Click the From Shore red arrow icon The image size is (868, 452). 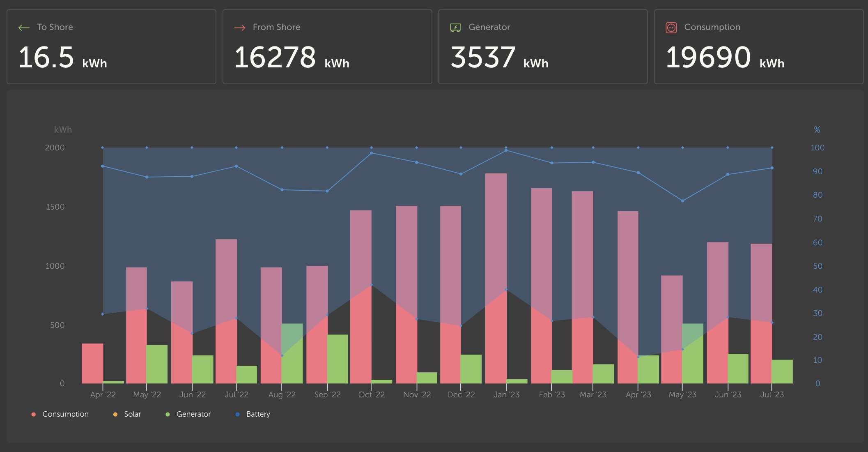coord(240,28)
